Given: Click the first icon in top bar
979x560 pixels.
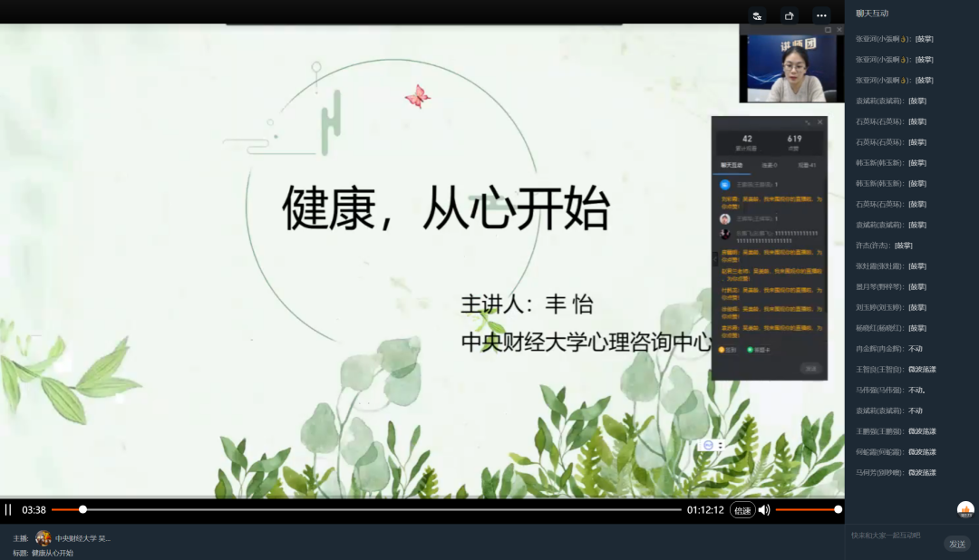Looking at the screenshot, I should [x=757, y=15].
